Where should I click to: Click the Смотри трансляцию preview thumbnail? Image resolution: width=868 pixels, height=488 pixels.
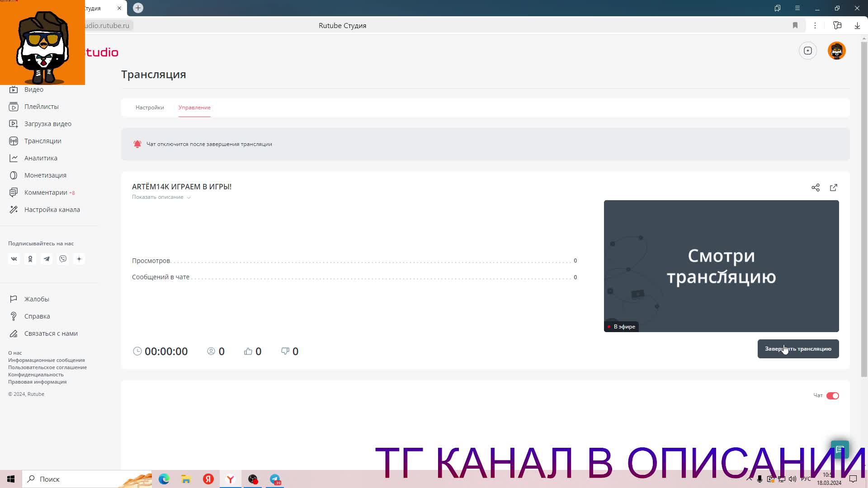pos(721,266)
